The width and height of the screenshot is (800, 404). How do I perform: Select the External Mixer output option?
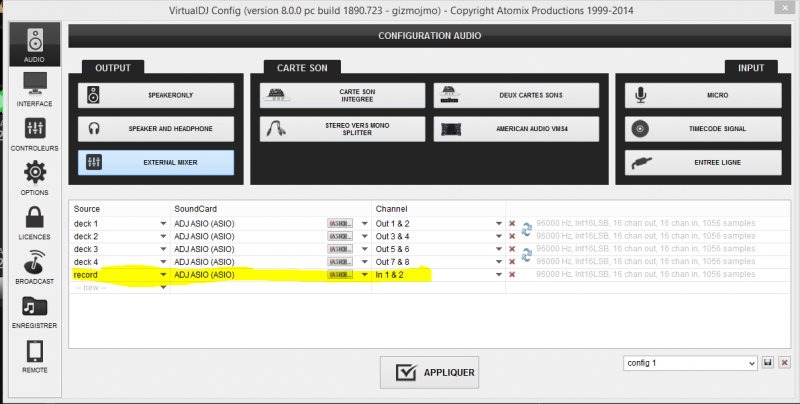click(x=156, y=162)
